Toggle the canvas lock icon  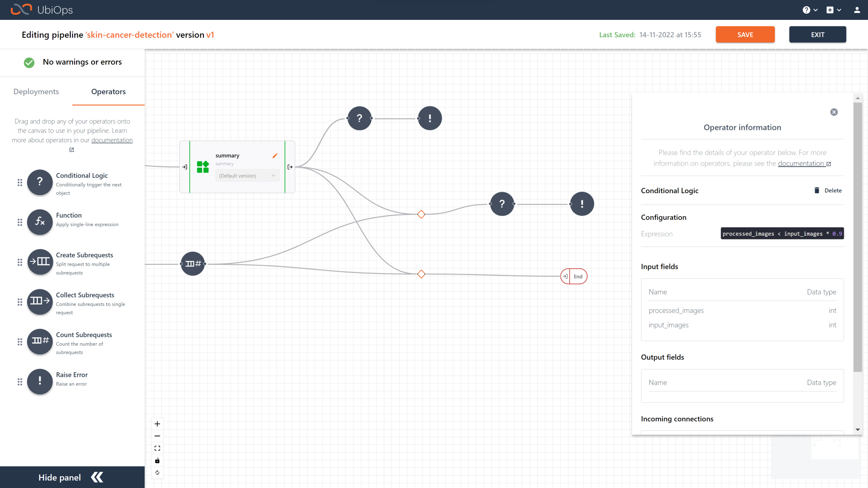[x=157, y=460]
